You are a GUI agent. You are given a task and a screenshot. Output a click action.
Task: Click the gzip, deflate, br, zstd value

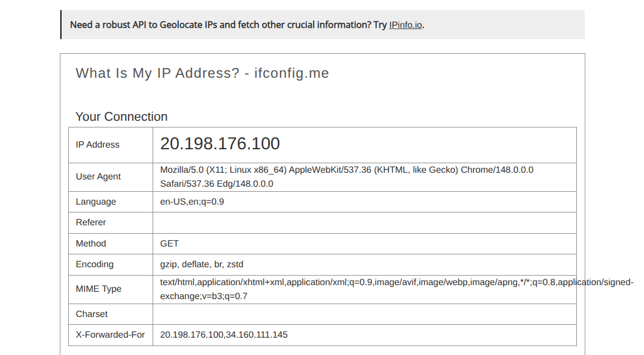point(202,264)
